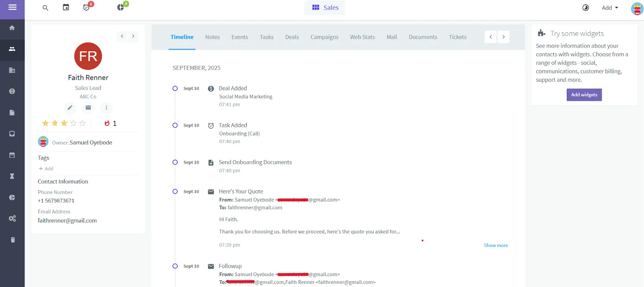Click the Followup email title

pos(230,266)
